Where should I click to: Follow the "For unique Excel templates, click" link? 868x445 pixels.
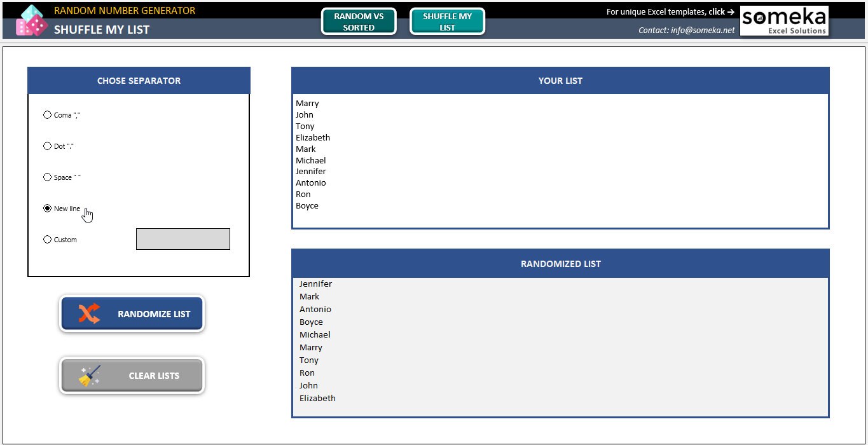click(x=670, y=11)
